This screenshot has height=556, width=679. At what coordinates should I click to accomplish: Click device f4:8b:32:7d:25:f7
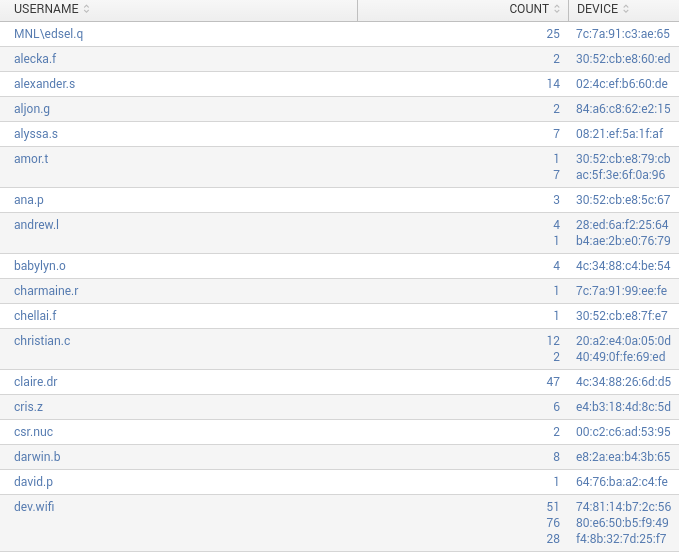(620, 539)
